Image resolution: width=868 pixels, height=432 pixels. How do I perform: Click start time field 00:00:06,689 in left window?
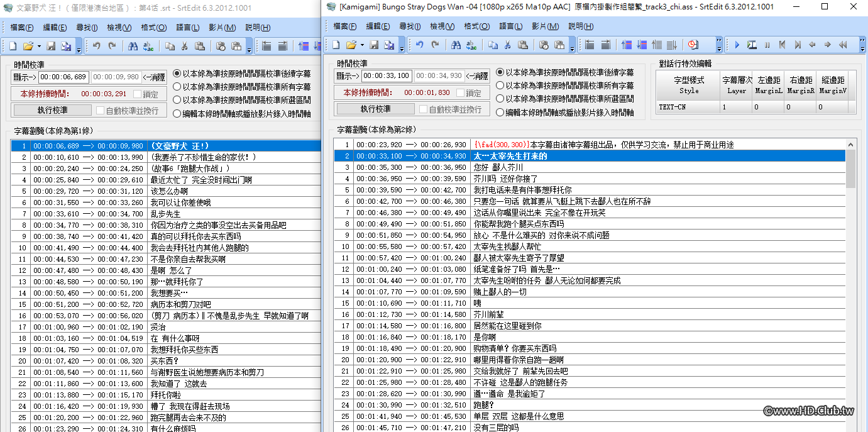click(63, 77)
